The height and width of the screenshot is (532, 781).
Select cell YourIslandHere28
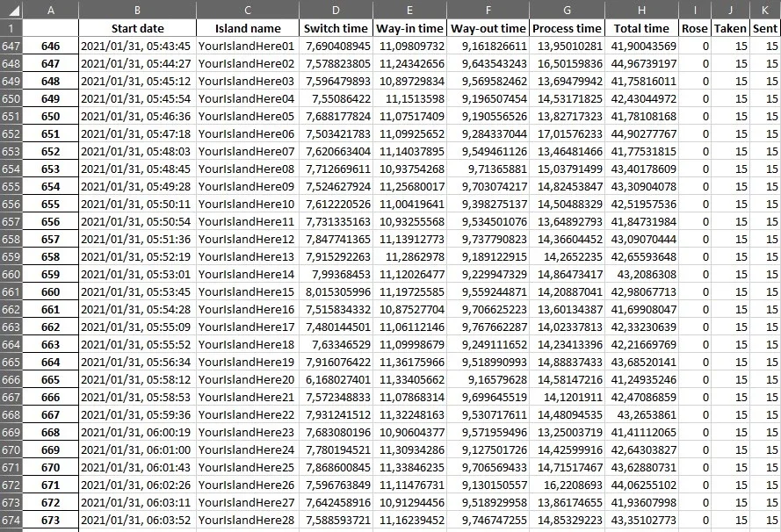click(248, 520)
